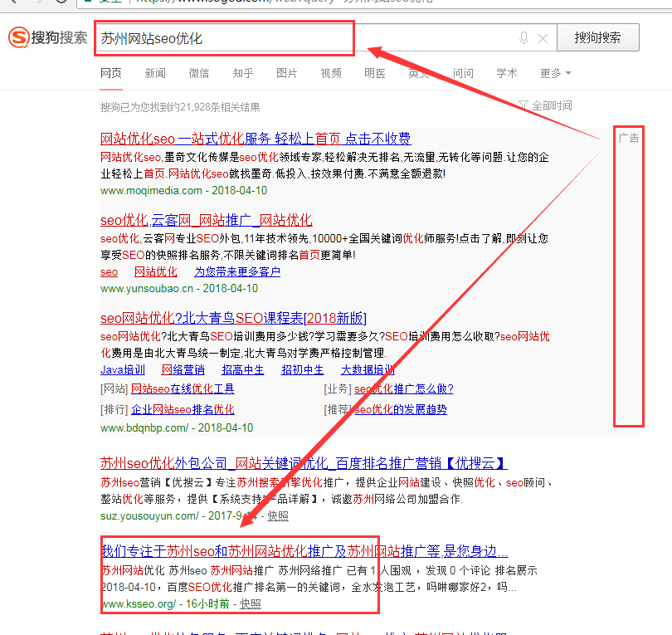Switch to the 图片 tab
Image resolution: width=672 pixels, height=635 pixels.
pos(287,73)
